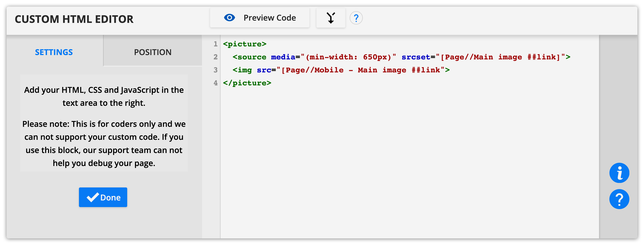Click the 'Add your HTML, CSS and JavaScript' text
This screenshot has width=644, height=245.
click(104, 97)
